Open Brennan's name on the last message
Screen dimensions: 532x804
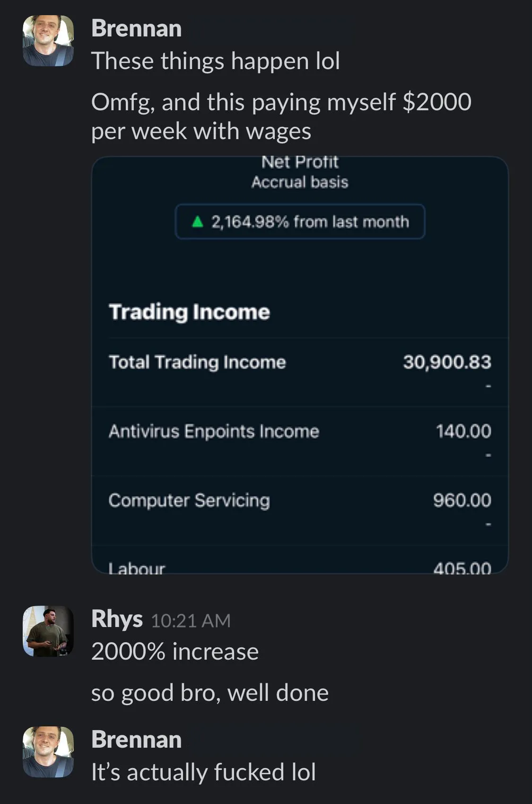[136, 740]
